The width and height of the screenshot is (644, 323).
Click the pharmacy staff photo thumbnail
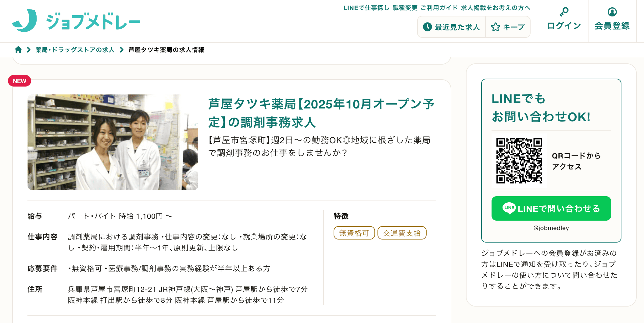coord(113,142)
